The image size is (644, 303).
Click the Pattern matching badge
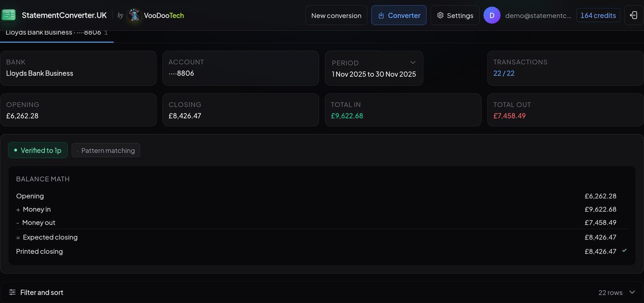click(x=106, y=150)
